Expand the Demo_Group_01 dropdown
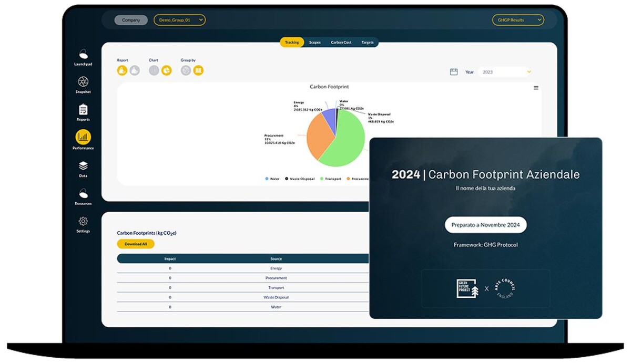Screen dimensions: 631x364 click(x=179, y=20)
